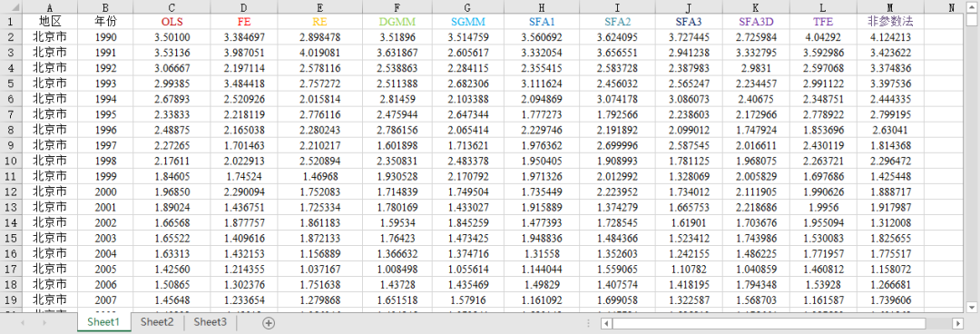Click the 地区 header cell
The image size is (980, 334).
(x=50, y=21)
